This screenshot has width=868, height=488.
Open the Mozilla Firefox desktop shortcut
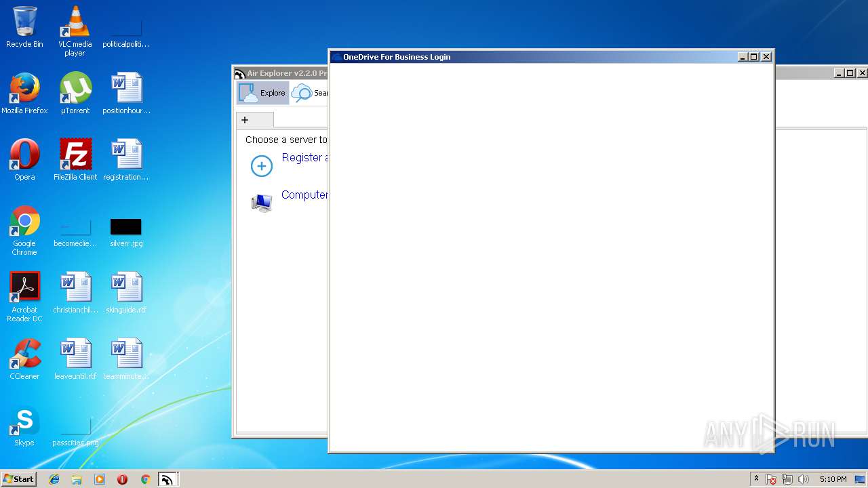pos(24,94)
